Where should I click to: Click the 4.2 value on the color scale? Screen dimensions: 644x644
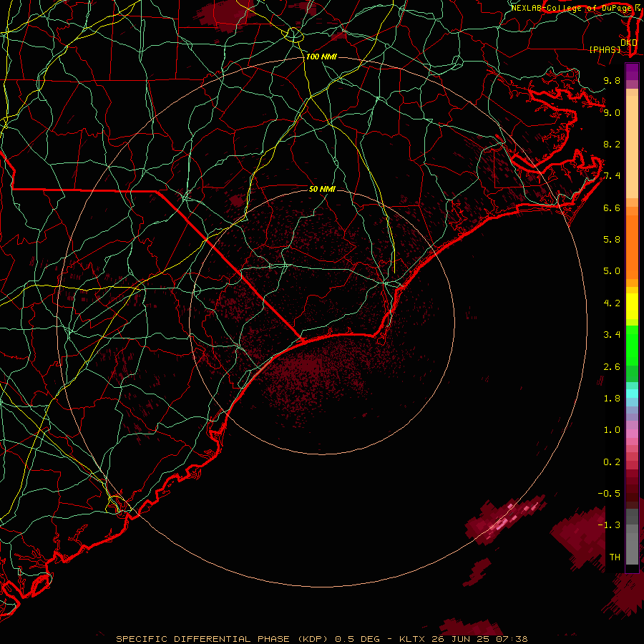tap(612, 303)
